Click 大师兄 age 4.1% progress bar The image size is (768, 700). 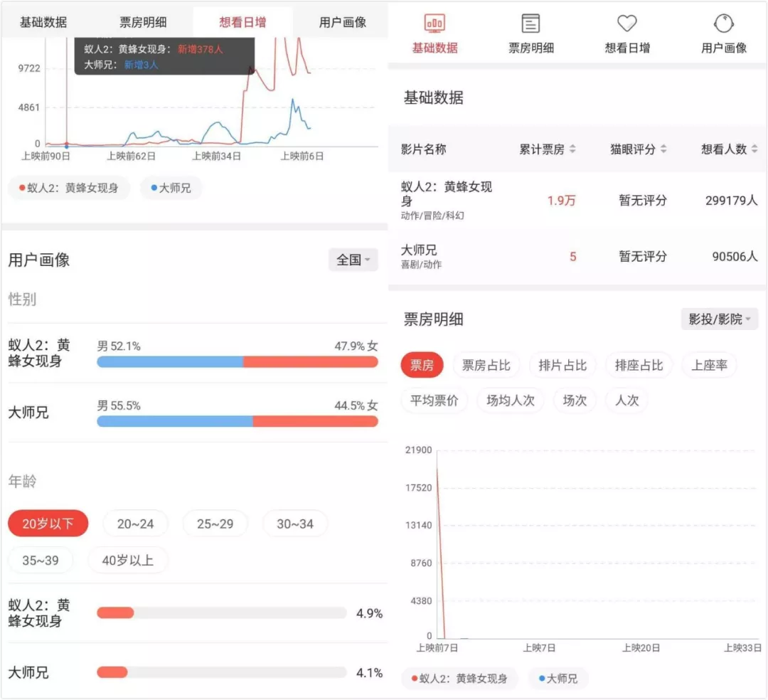pos(221,672)
